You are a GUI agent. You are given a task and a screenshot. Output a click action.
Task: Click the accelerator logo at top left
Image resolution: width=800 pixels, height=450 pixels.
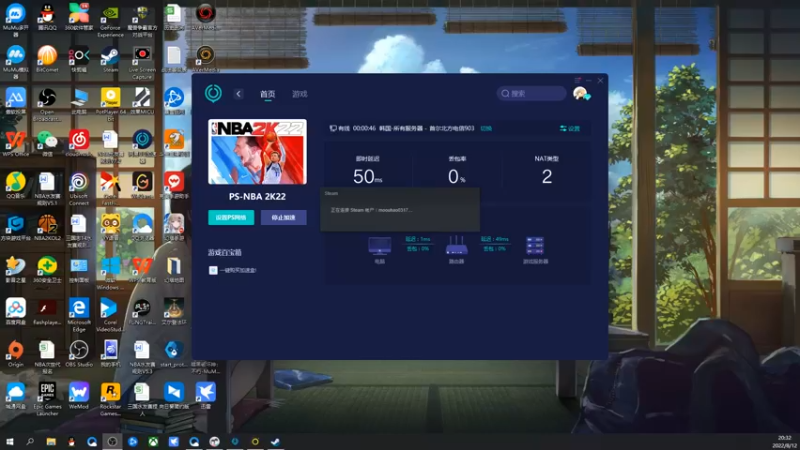tap(213, 93)
